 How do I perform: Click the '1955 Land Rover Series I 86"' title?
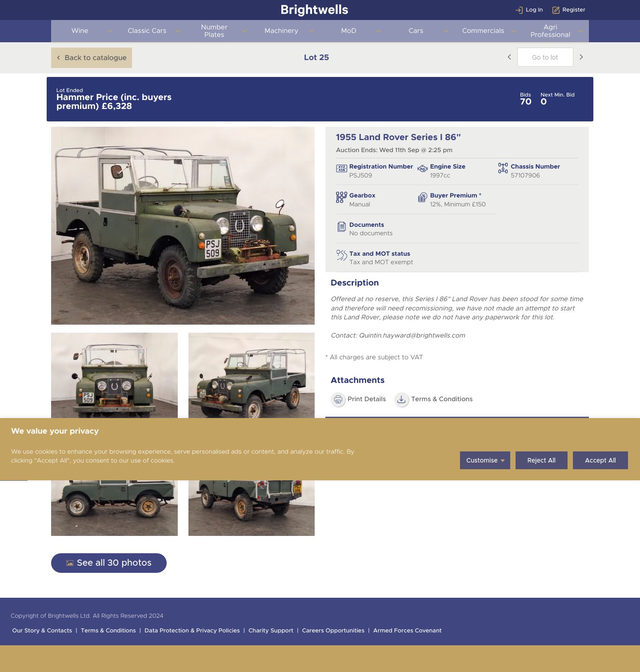[x=398, y=137]
